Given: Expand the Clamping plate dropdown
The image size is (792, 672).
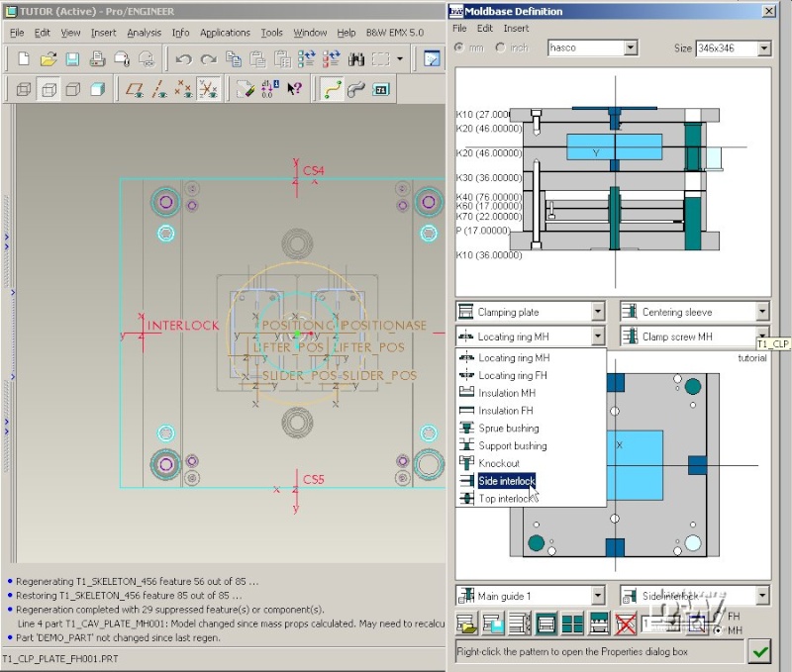Looking at the screenshot, I should tap(598, 312).
